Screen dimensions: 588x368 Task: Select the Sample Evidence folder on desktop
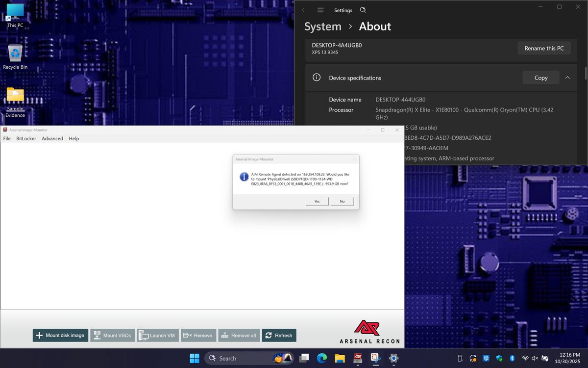(15, 103)
